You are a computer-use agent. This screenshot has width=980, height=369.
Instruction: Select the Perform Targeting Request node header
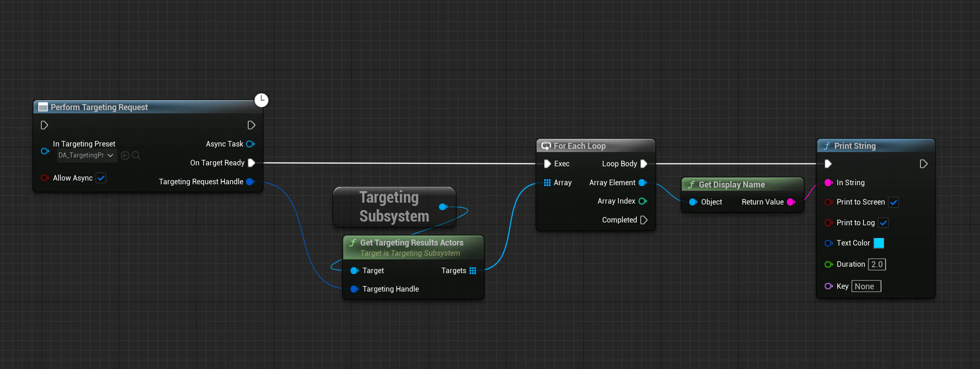pyautogui.click(x=147, y=107)
